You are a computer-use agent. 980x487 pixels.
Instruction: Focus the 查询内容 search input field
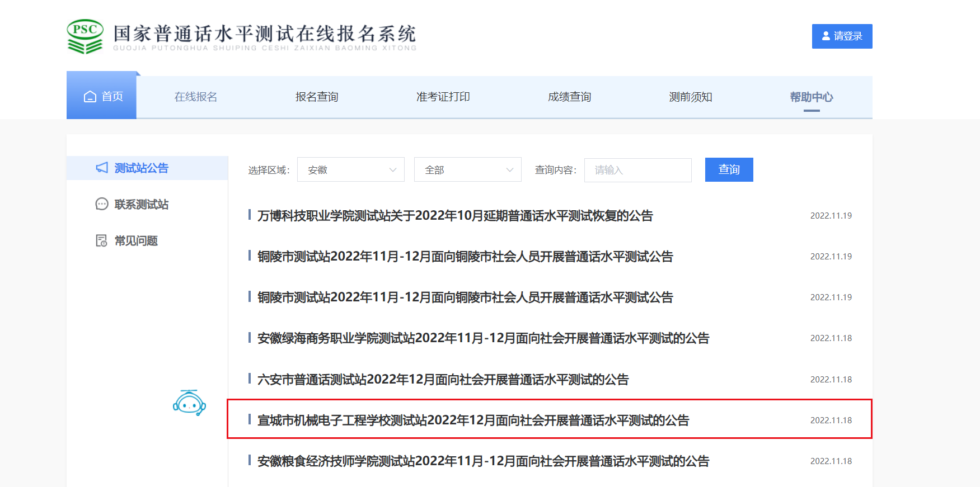(638, 170)
